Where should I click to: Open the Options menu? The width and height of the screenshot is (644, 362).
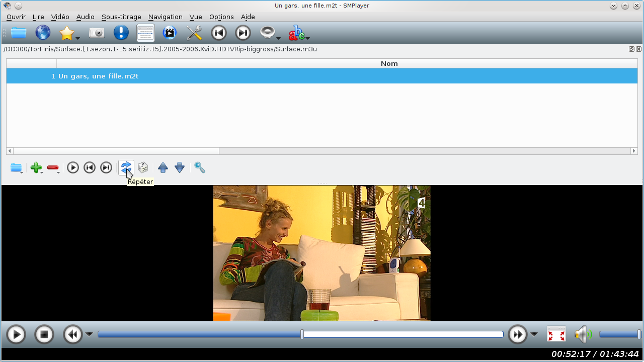pyautogui.click(x=221, y=17)
